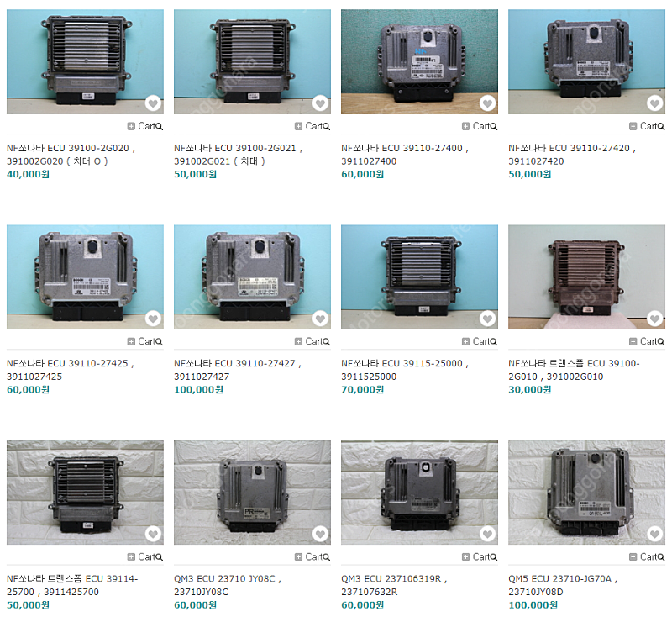Open thumbnail of ECU 39115-25000 product

coord(419,277)
